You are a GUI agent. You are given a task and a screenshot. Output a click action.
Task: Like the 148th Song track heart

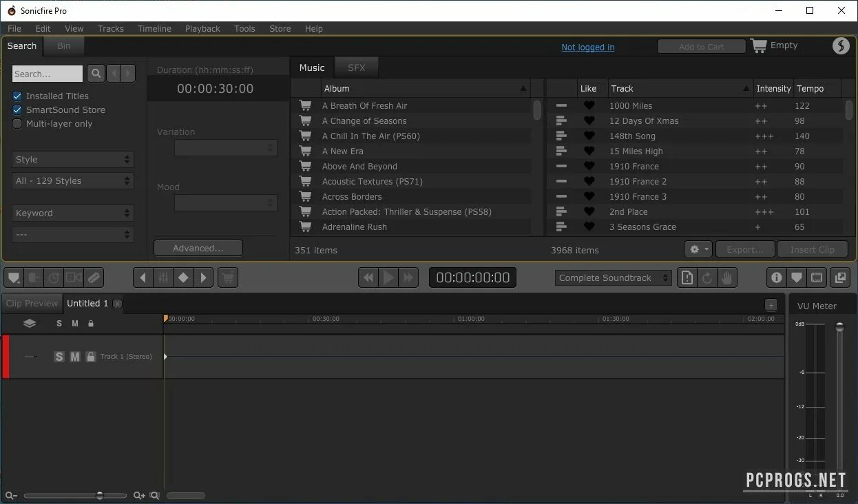[589, 136]
